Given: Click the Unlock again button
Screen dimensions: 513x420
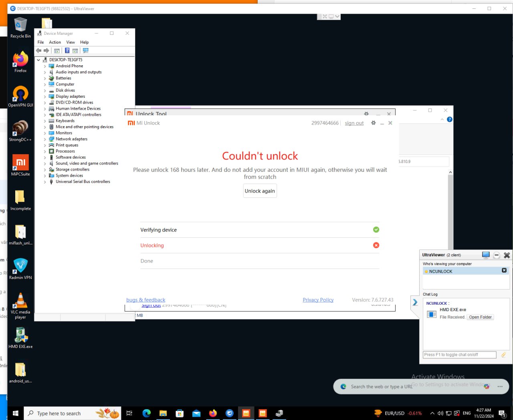Looking at the screenshot, I should (x=260, y=191).
